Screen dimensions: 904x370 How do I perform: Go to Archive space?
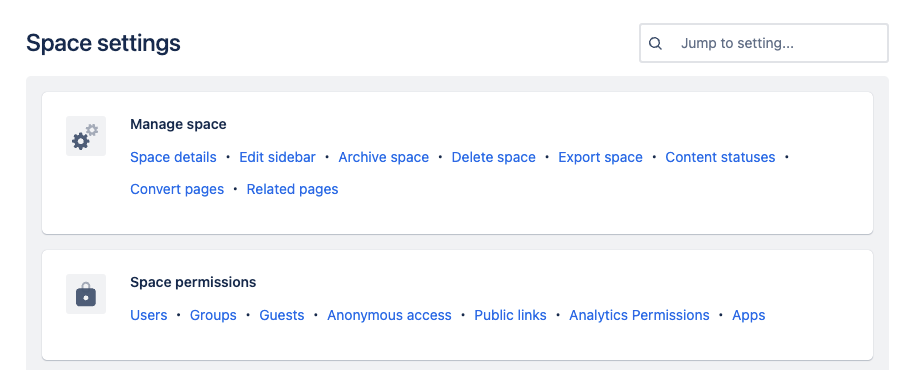(x=383, y=157)
